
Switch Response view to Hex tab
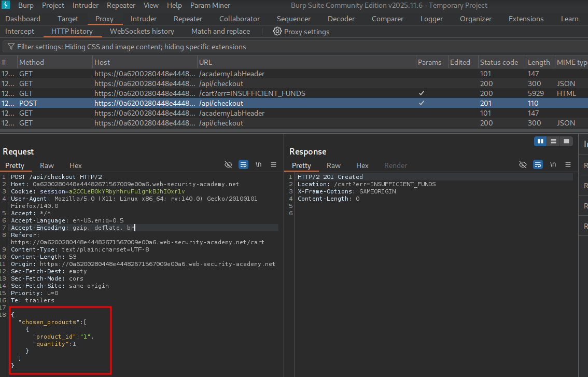pos(362,165)
